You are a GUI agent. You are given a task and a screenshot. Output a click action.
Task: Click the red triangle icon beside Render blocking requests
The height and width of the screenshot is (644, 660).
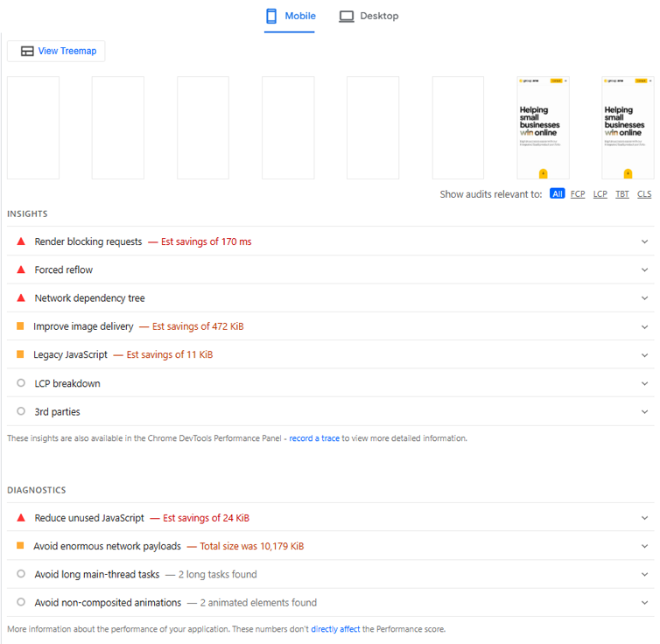(21, 241)
